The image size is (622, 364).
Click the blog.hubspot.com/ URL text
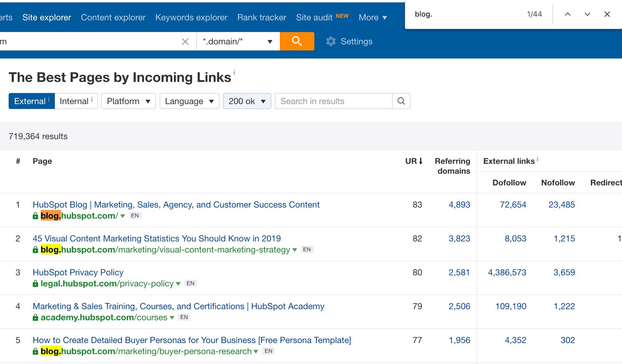pyautogui.click(x=79, y=216)
